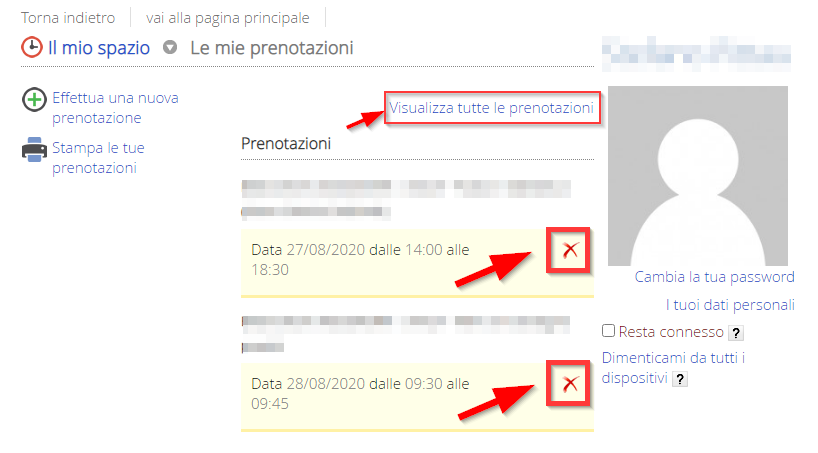Click the green plus new booking icon

(34, 99)
